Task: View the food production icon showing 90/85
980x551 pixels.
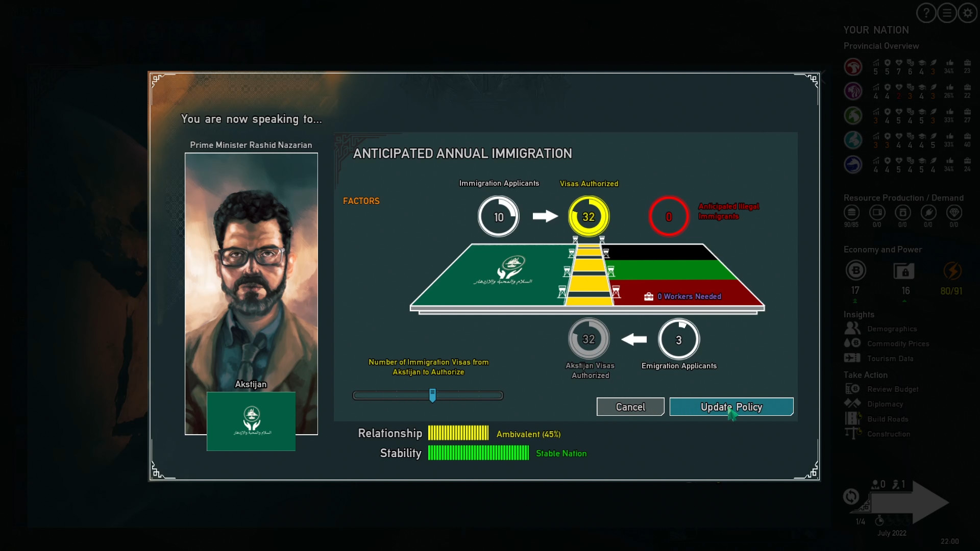Action: tap(851, 213)
